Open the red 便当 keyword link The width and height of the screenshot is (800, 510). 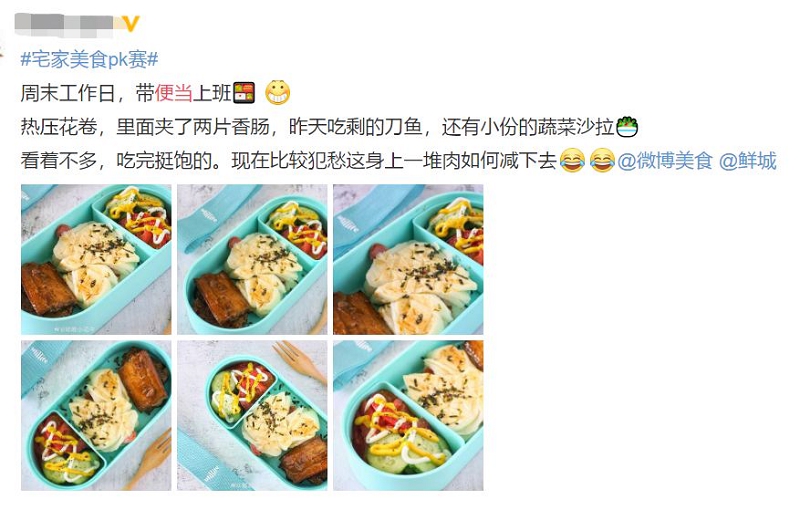pyautogui.click(x=173, y=93)
